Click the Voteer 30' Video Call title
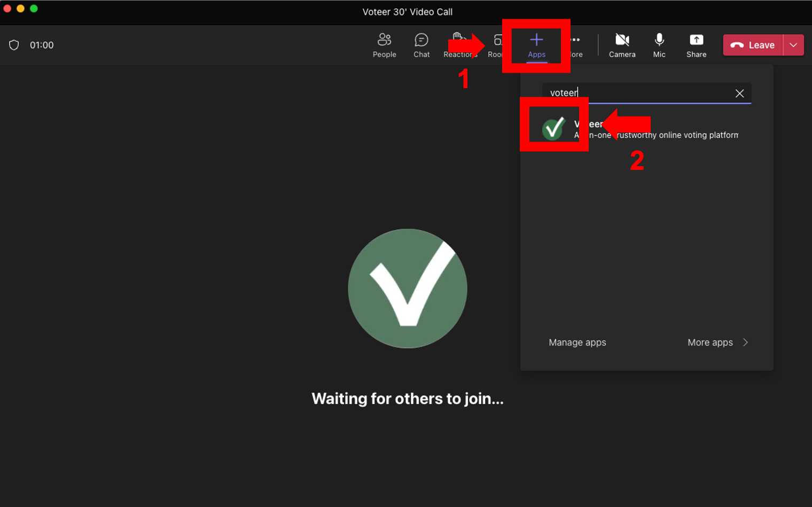This screenshot has height=507, width=812. click(x=407, y=12)
